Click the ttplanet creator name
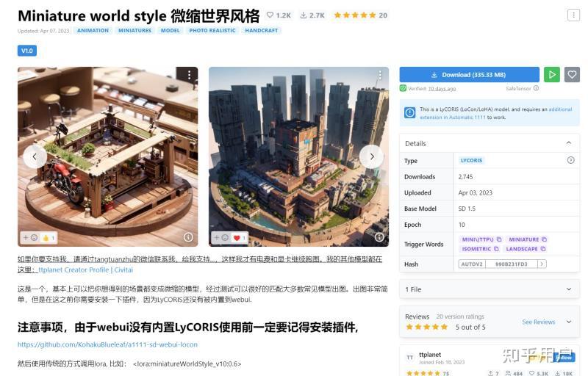The height and width of the screenshot is (376, 588). (x=430, y=354)
